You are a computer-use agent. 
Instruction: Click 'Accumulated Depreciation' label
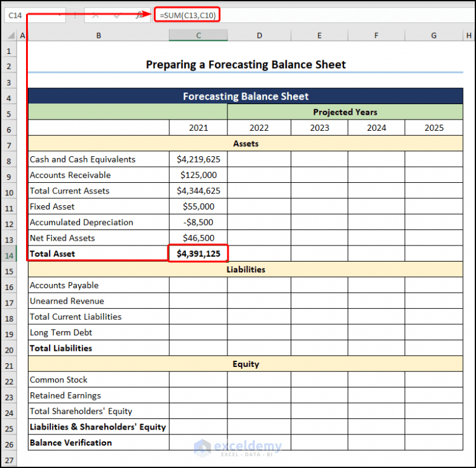click(x=81, y=223)
